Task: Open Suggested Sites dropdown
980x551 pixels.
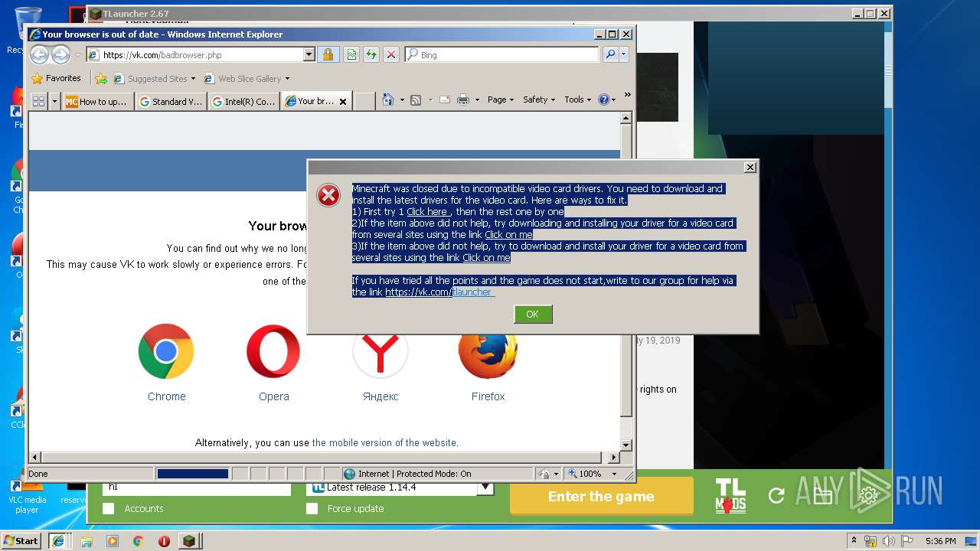Action: tap(155, 78)
